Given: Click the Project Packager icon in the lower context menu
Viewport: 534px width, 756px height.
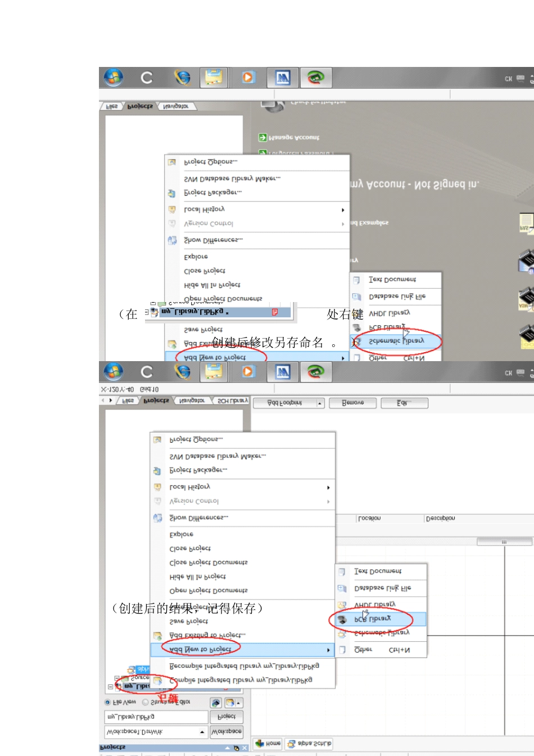Looking at the screenshot, I should coord(157,471).
